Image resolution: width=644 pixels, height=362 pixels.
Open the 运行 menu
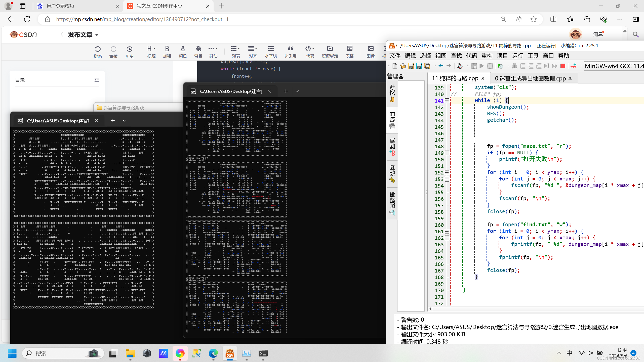click(x=517, y=56)
